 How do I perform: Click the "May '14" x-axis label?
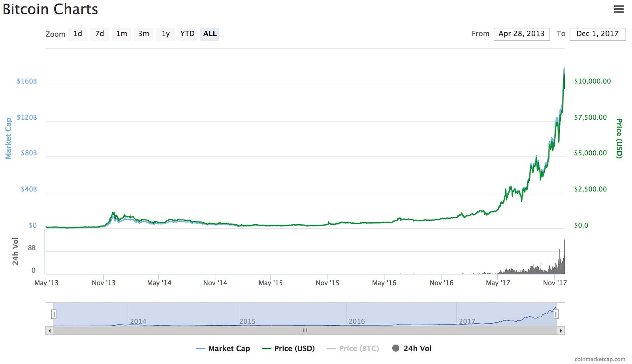tap(159, 283)
